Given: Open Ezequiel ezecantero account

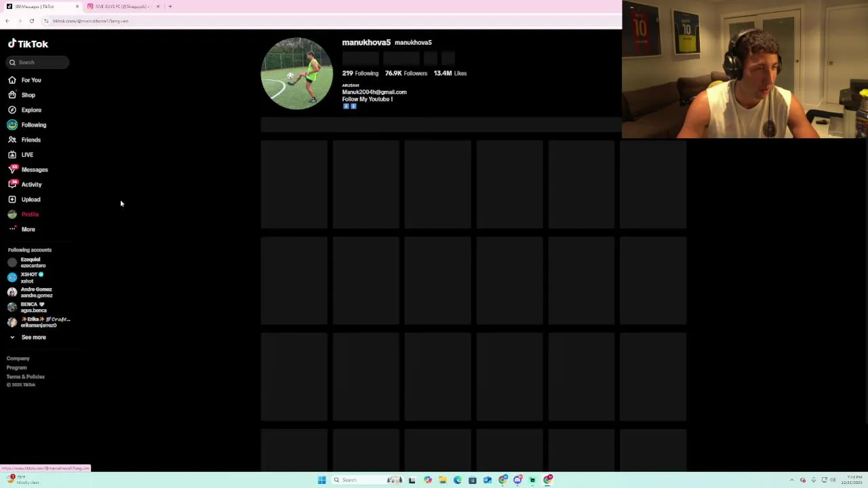Looking at the screenshot, I should (x=27, y=262).
